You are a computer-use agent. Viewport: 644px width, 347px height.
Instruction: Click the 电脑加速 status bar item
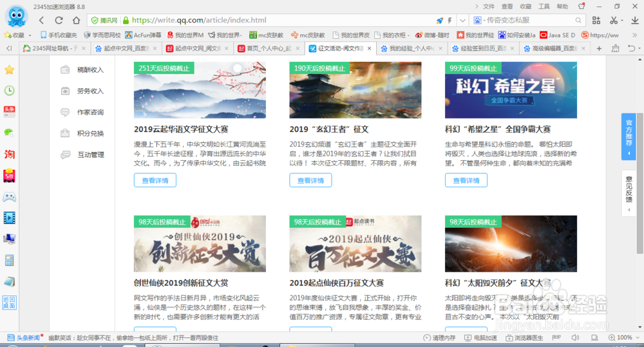(x=480, y=337)
